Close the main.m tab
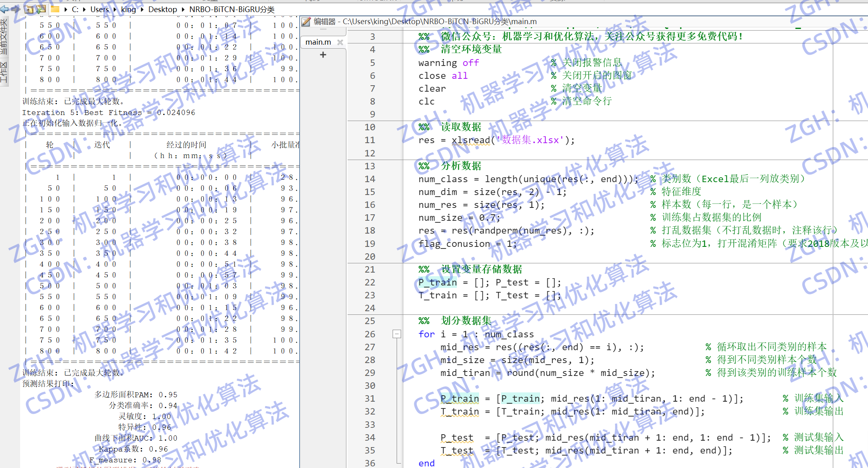Screen dimensions: 868x468 point(340,42)
